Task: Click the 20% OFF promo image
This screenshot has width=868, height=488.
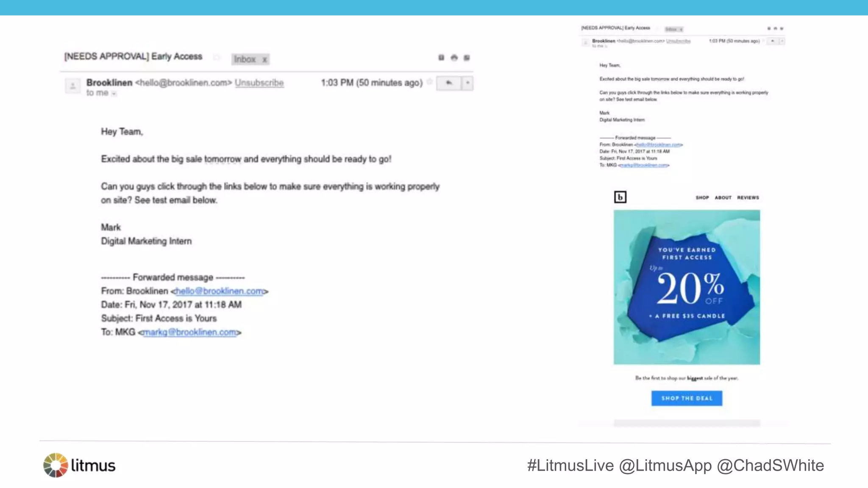Action: [x=687, y=287]
